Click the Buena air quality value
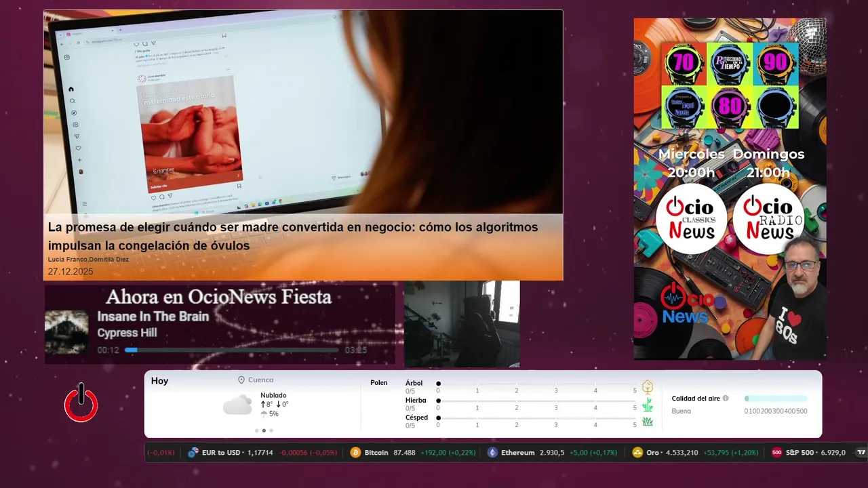This screenshot has width=868, height=488. coord(682,411)
